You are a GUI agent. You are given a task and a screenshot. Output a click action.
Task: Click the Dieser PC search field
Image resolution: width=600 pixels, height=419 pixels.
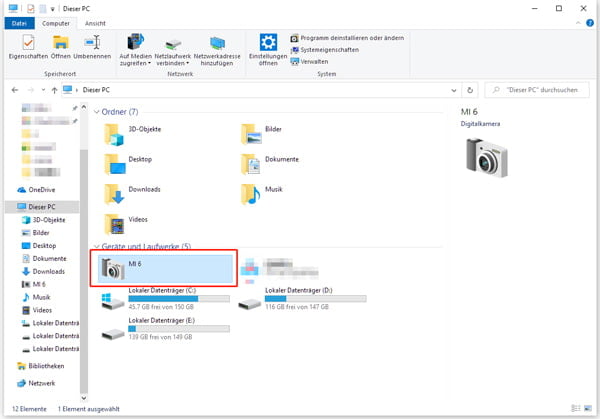(x=537, y=90)
